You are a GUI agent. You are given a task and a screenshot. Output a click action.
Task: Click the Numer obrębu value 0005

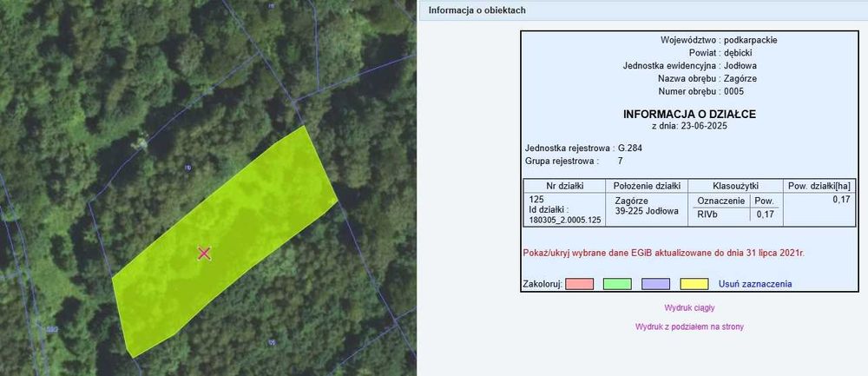pyautogui.click(x=734, y=91)
